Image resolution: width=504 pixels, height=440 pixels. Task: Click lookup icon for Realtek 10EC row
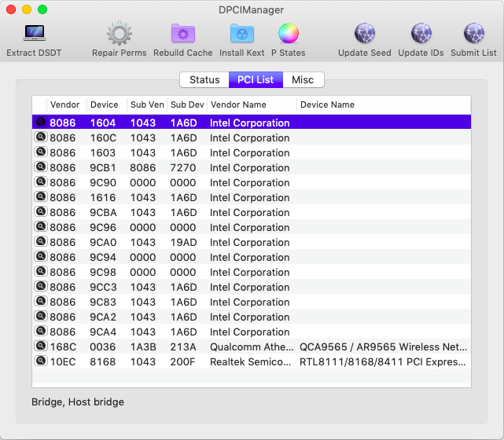pos(41,361)
